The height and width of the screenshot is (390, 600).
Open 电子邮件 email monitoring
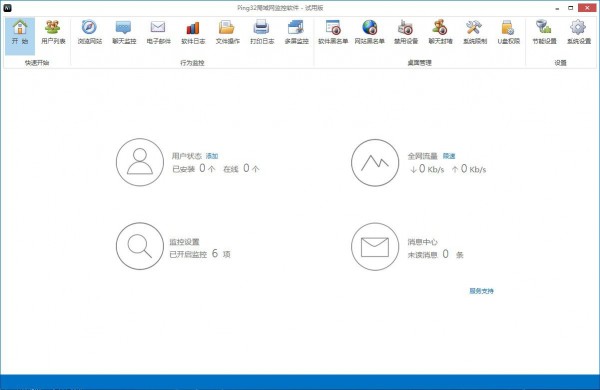158,32
